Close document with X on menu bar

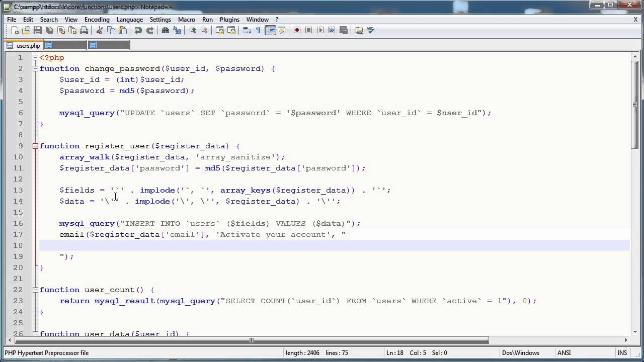pos(636,19)
